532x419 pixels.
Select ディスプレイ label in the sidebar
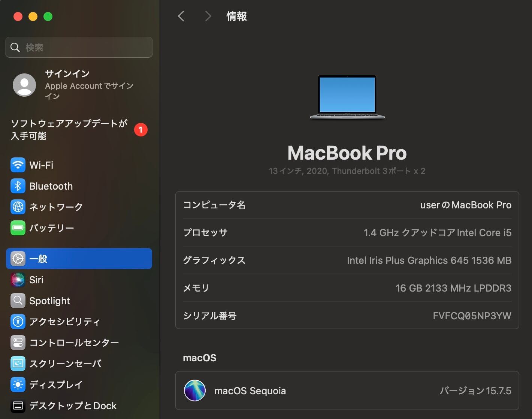click(56, 385)
